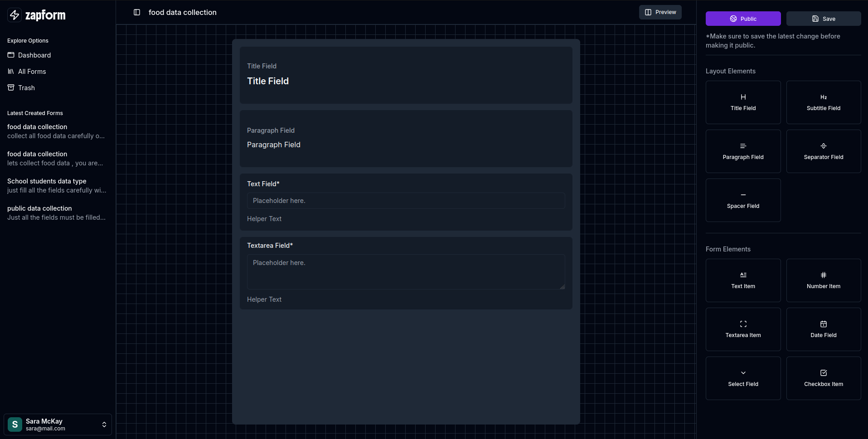868x439 pixels.
Task: Insert a Paragraph Field element
Action: [743, 151]
